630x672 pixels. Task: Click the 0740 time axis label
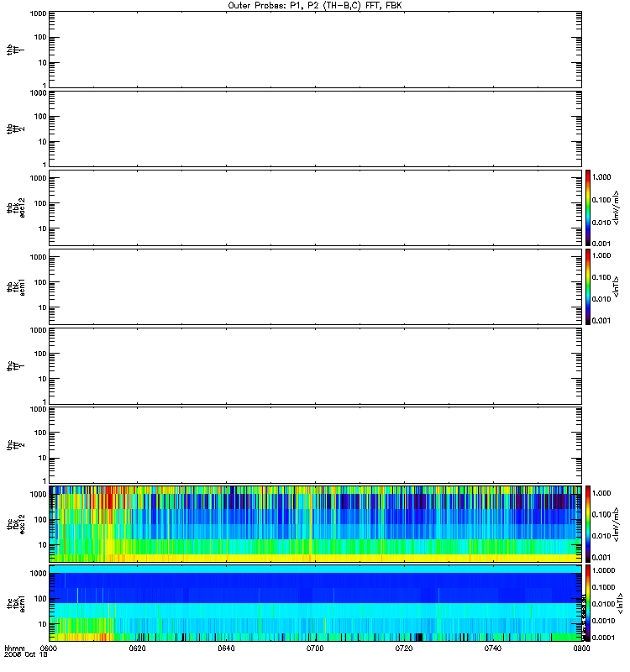(493, 648)
